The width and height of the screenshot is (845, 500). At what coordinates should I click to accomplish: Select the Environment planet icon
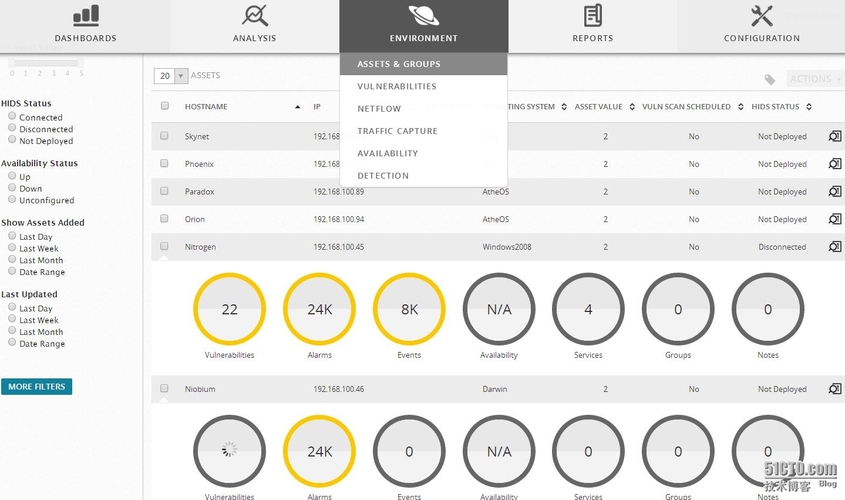(x=424, y=15)
